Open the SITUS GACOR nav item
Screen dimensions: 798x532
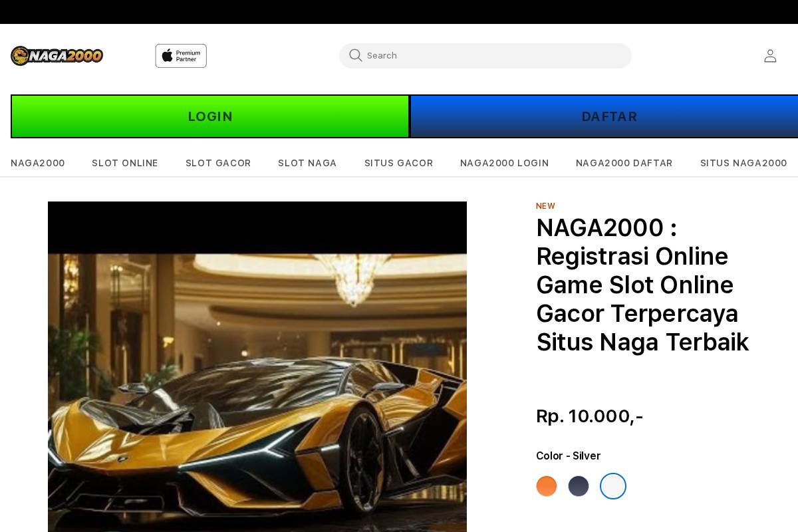(x=399, y=163)
